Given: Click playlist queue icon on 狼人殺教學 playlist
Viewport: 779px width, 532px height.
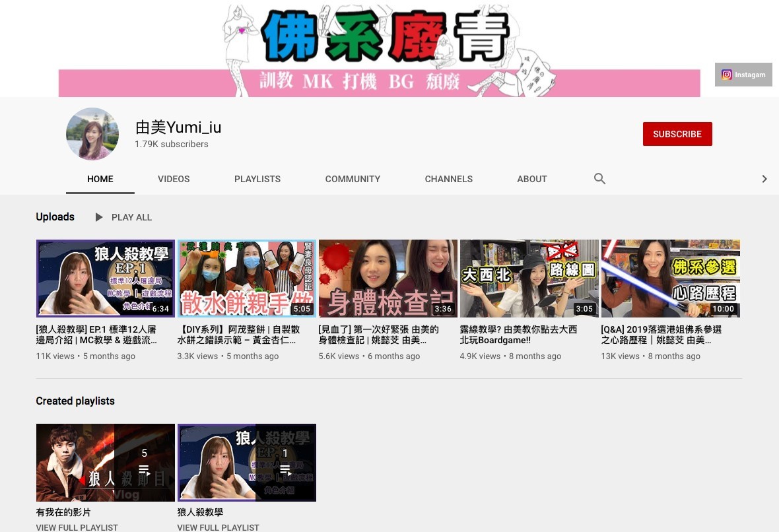Looking at the screenshot, I should tap(285, 470).
